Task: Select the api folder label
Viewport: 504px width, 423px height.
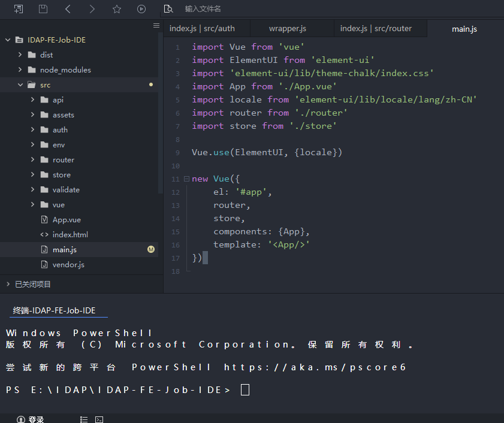Action: tap(58, 100)
